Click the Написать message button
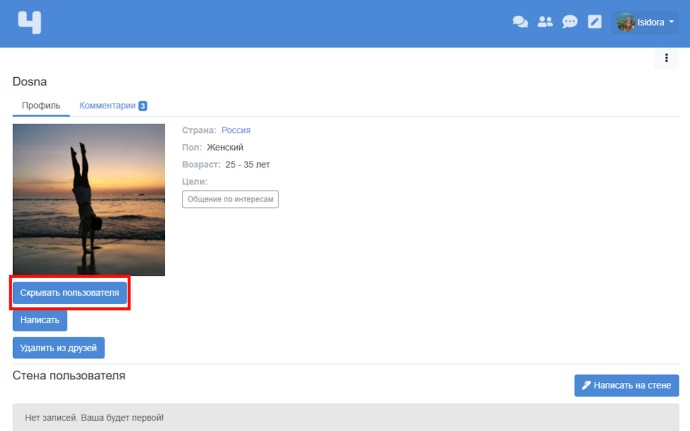The image size is (690, 431). coord(40,321)
